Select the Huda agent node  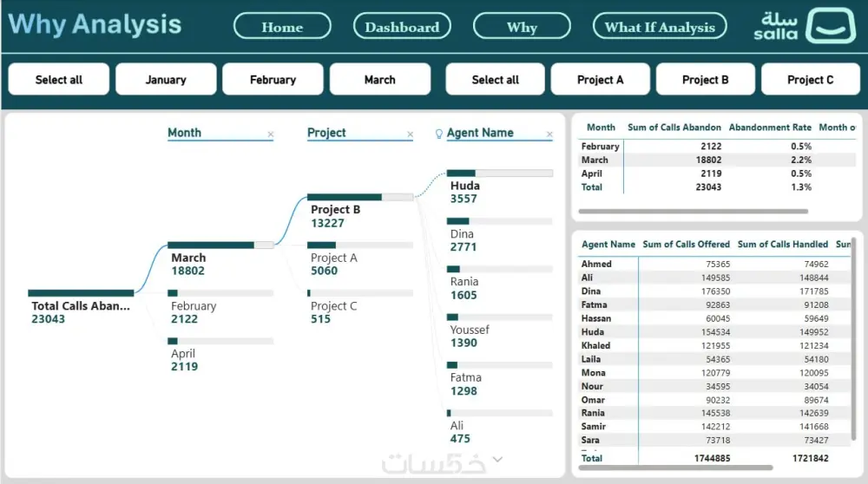[499, 187]
